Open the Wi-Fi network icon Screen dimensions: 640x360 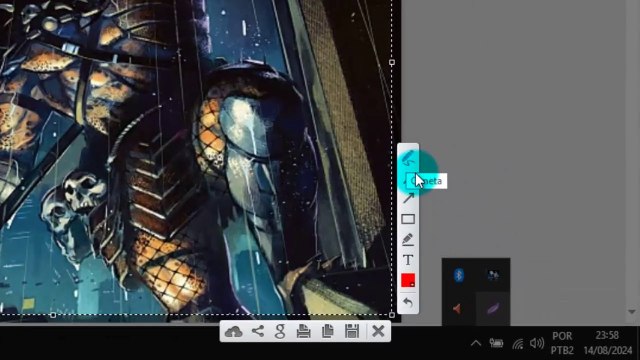pyautogui.click(x=518, y=344)
